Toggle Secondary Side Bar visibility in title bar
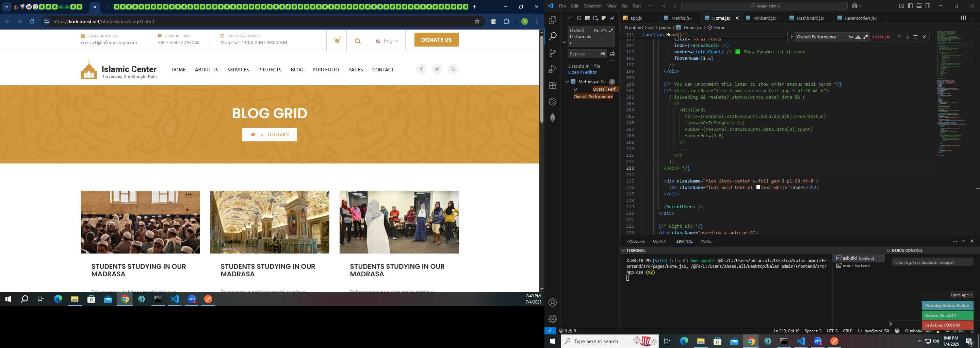This screenshot has height=348, width=980. coord(928,6)
